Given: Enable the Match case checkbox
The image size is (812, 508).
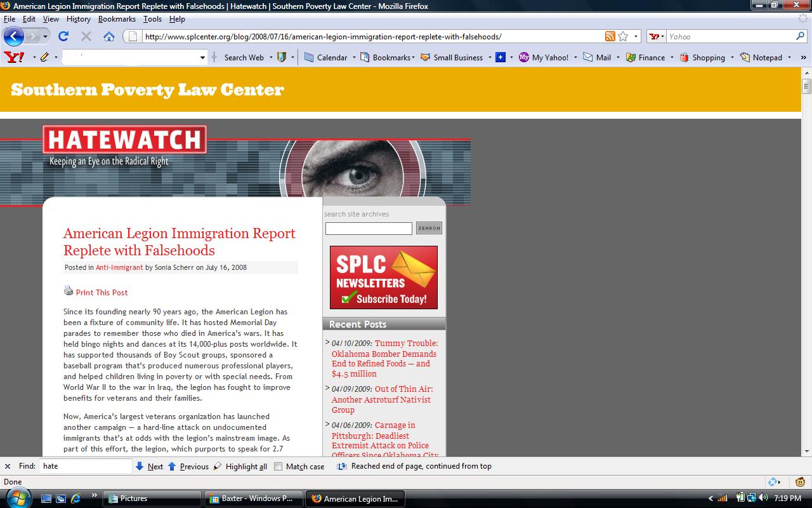Looking at the screenshot, I should [278, 466].
